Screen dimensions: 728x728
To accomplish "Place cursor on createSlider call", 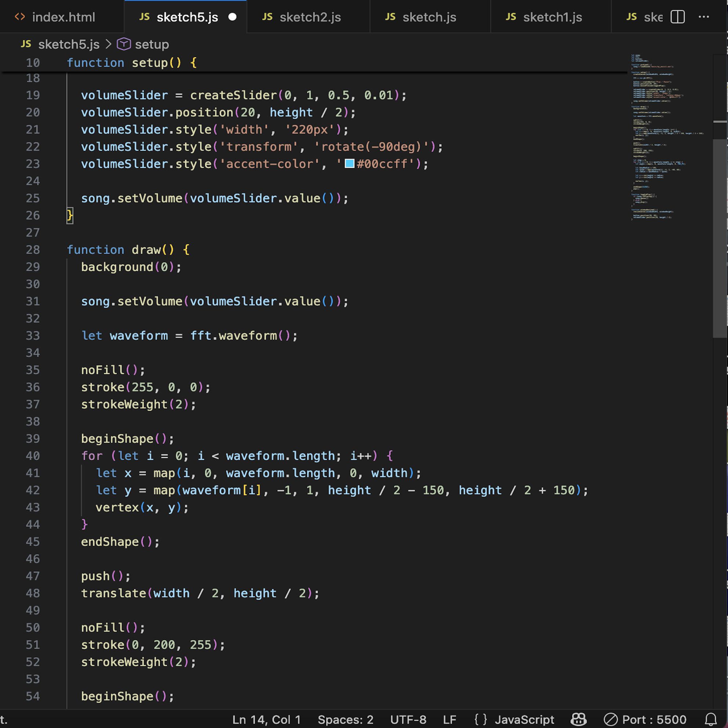I will (x=233, y=95).
